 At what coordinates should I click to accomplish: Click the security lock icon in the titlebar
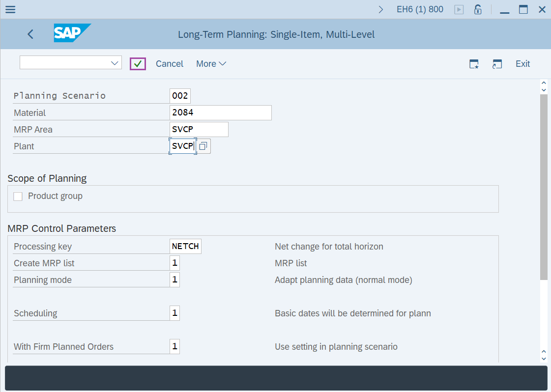click(x=477, y=9)
